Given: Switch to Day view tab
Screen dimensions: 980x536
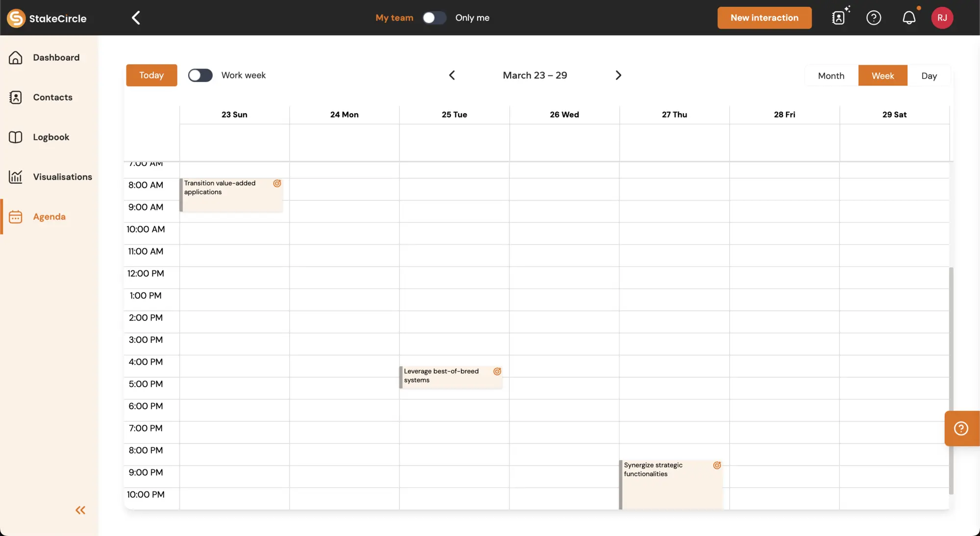Looking at the screenshot, I should [x=929, y=76].
